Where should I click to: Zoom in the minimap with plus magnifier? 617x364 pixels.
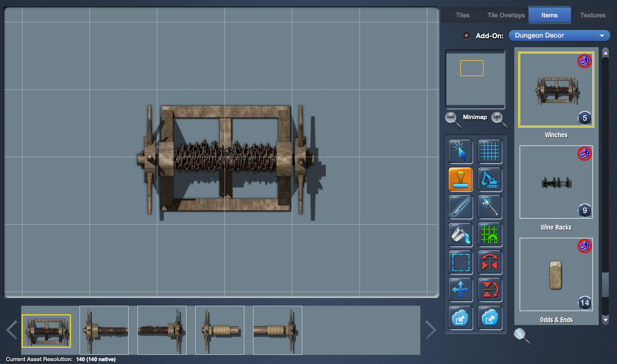coord(499,119)
